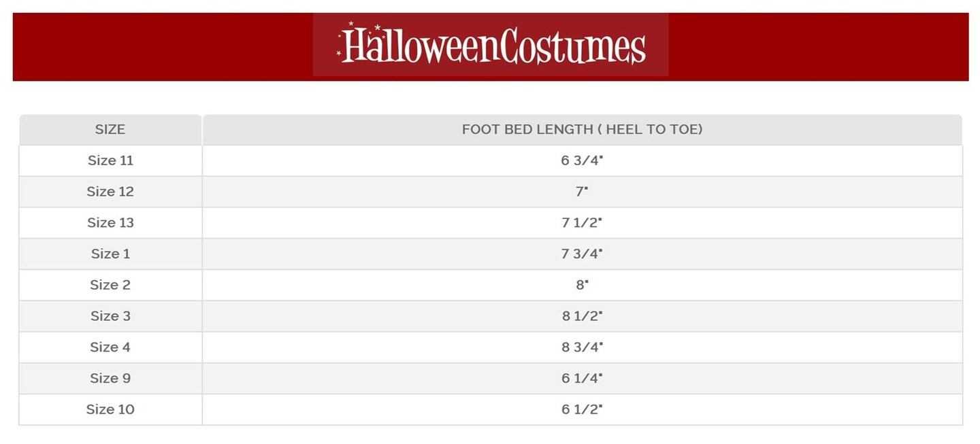Select the Size 11 row label
Screen dimensions: 980x444
[110, 160]
